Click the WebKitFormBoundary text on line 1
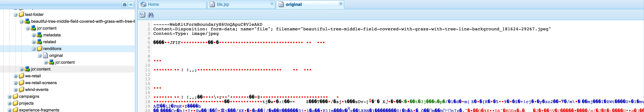The height and width of the screenshot is (112, 644). [208, 25]
